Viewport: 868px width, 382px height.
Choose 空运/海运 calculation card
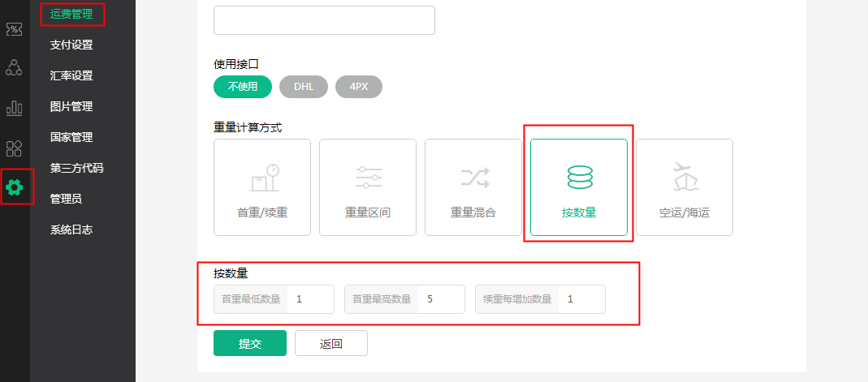[x=684, y=187]
